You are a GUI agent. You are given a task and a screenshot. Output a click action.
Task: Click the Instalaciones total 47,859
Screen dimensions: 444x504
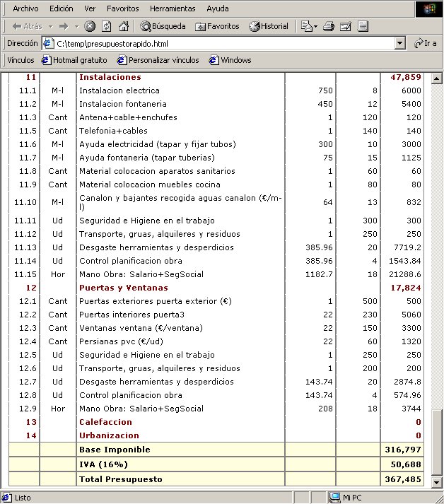click(x=406, y=77)
